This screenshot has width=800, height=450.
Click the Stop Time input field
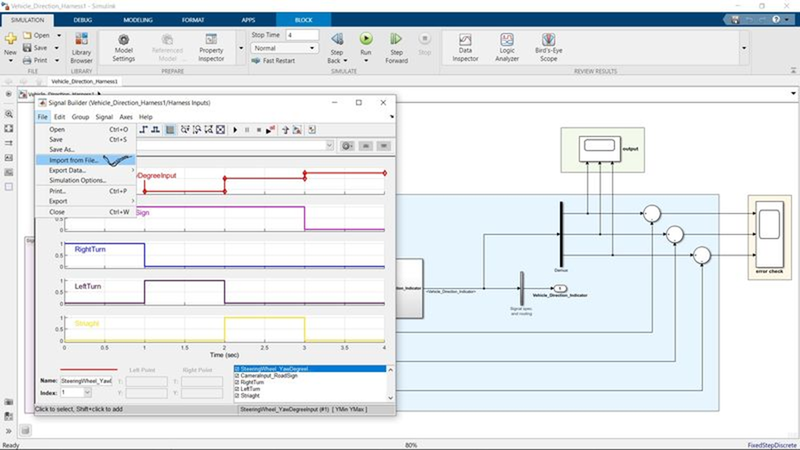coord(302,35)
